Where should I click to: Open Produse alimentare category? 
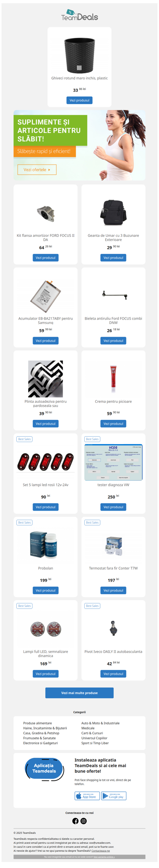[37, 723]
